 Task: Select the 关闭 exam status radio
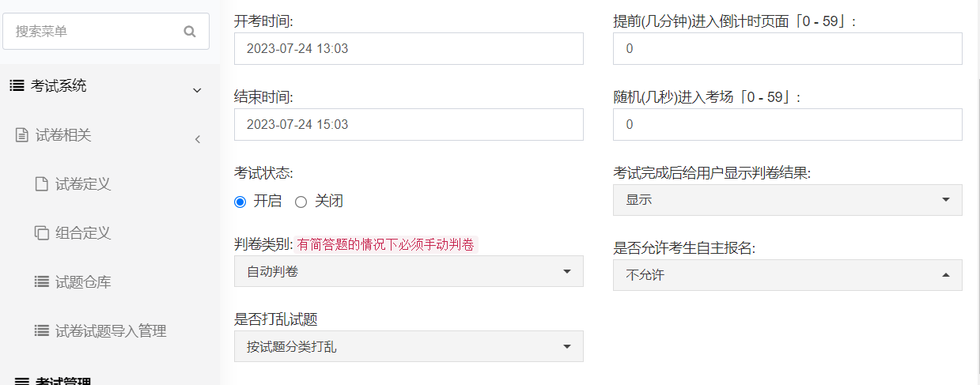[x=301, y=202]
